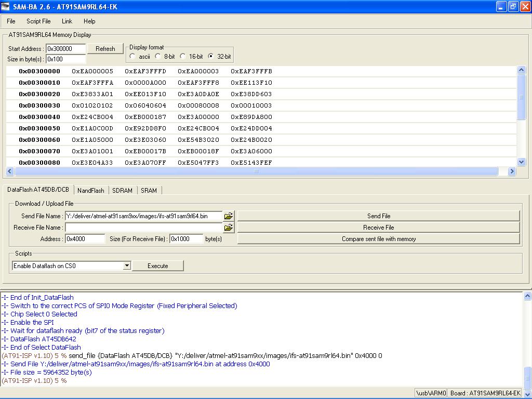This screenshot has width=532, height=399.
Task: Click the Start Address input field
Action: tap(66, 49)
